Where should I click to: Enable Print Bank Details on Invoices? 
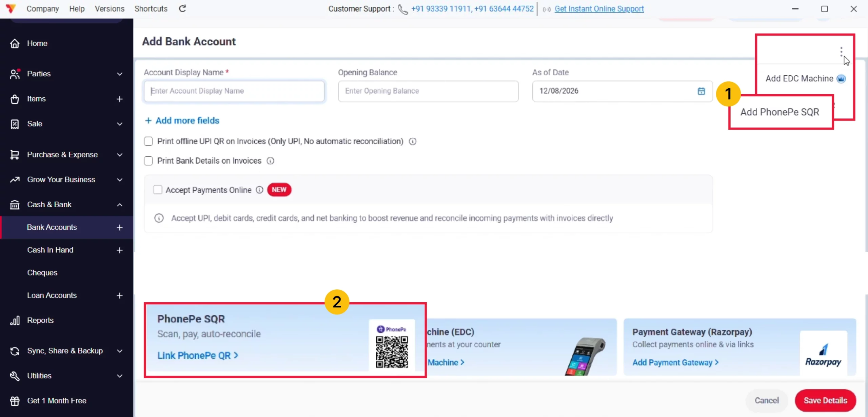(x=149, y=161)
